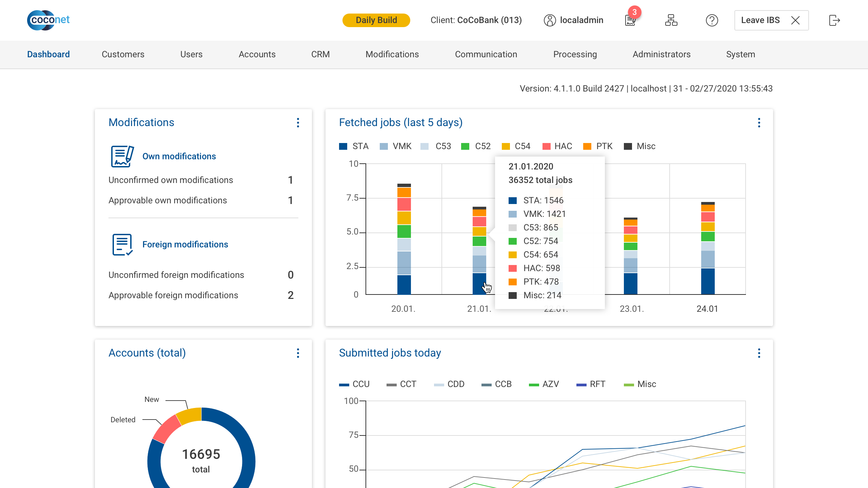Image resolution: width=868 pixels, height=488 pixels.
Task: Click the X icon in Leave IBS
Action: tap(795, 20)
